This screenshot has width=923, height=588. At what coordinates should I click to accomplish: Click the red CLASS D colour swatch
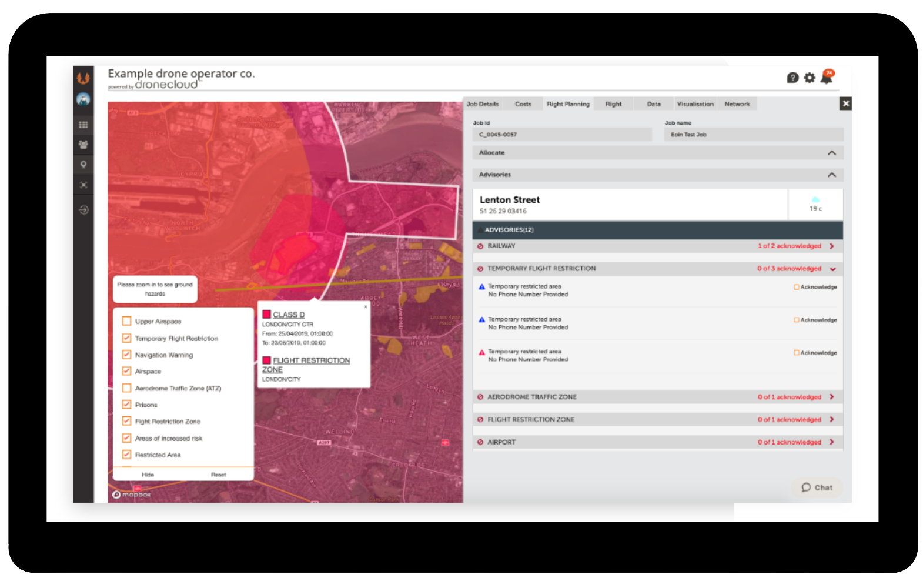point(266,315)
